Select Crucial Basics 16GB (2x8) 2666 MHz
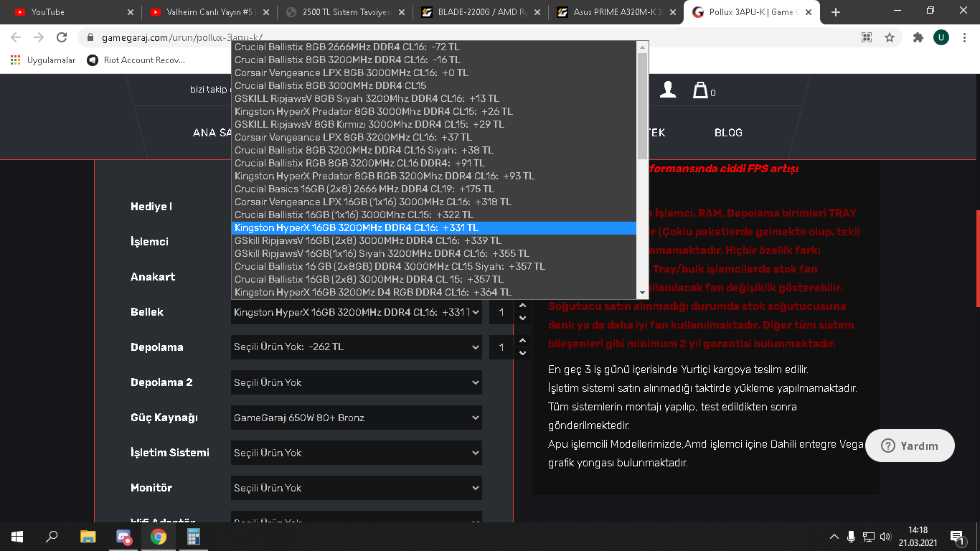Image resolution: width=980 pixels, height=551 pixels. click(x=433, y=189)
